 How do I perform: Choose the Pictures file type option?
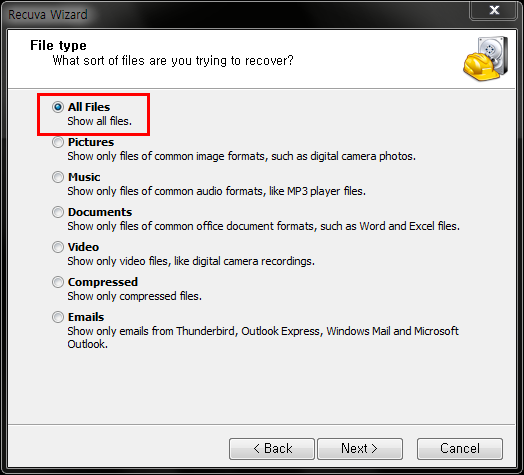pyautogui.click(x=58, y=142)
